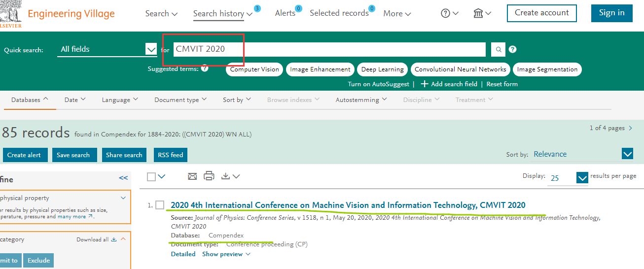Open the institution building icon menu
Screen dimensions: 644x269
[x=482, y=13]
